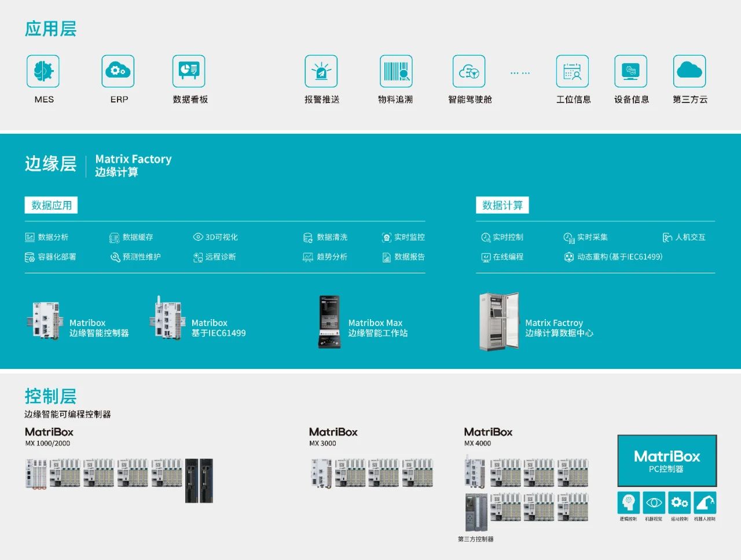This screenshot has width=741, height=560.
Task: Click the 在线编程 monitor icon
Action: [x=486, y=257]
